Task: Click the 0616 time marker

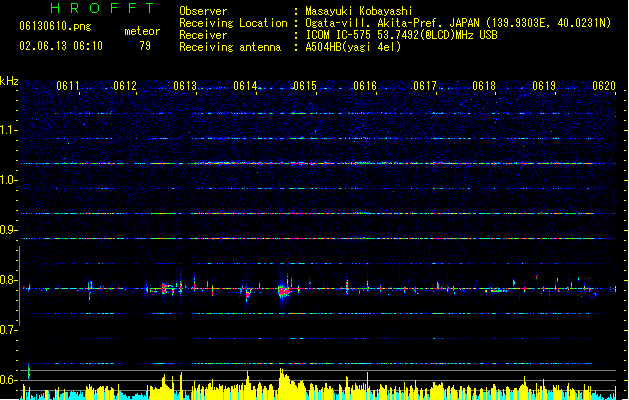Action: [x=365, y=86]
